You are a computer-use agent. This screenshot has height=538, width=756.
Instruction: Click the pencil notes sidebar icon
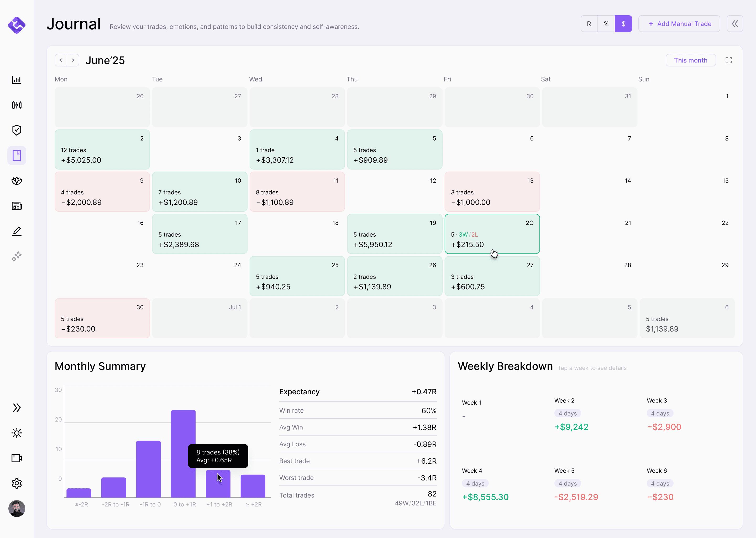(17, 231)
